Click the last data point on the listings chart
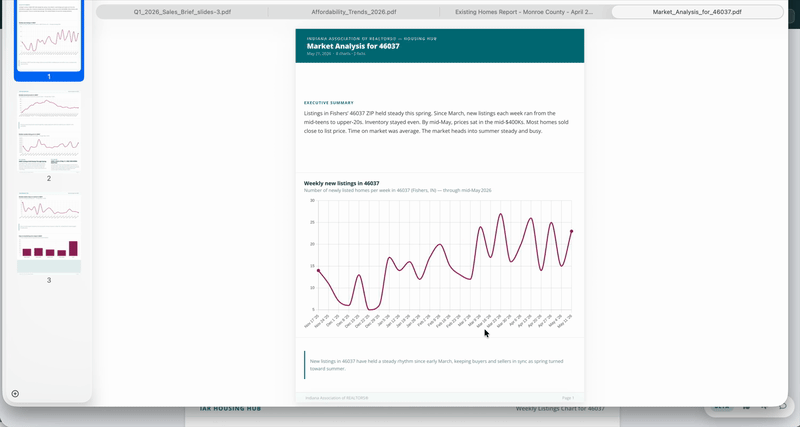 [571, 231]
